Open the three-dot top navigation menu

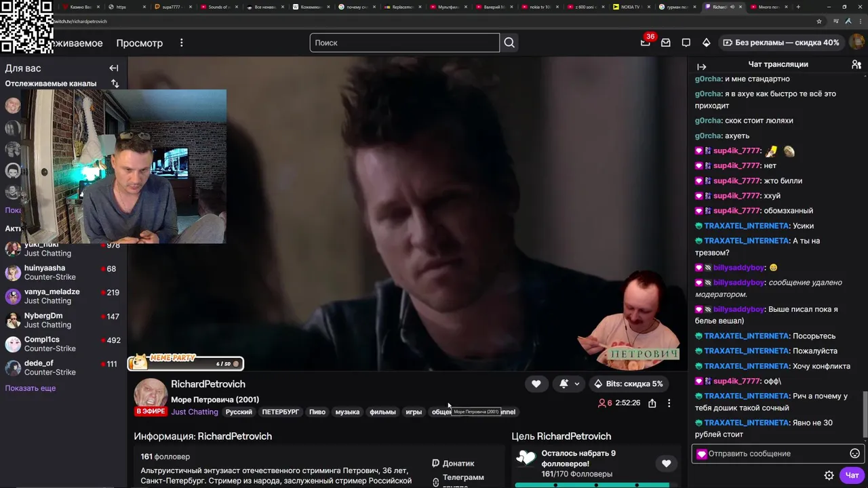click(181, 43)
